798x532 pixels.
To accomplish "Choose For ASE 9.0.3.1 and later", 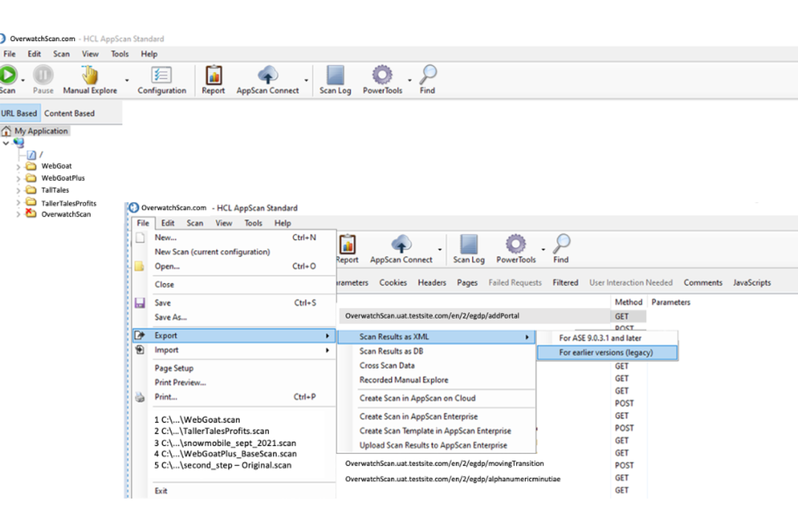I will (607, 338).
